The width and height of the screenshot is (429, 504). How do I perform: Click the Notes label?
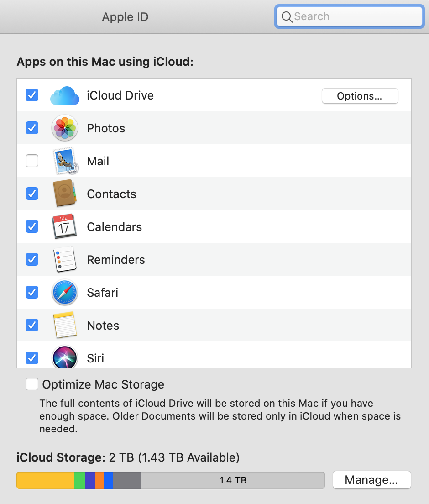[x=103, y=325]
